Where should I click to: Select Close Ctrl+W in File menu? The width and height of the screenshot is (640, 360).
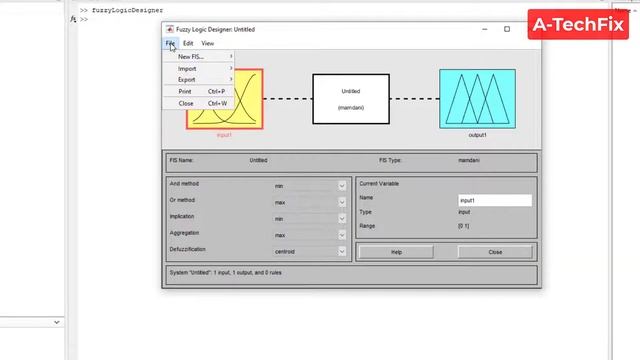[198, 103]
